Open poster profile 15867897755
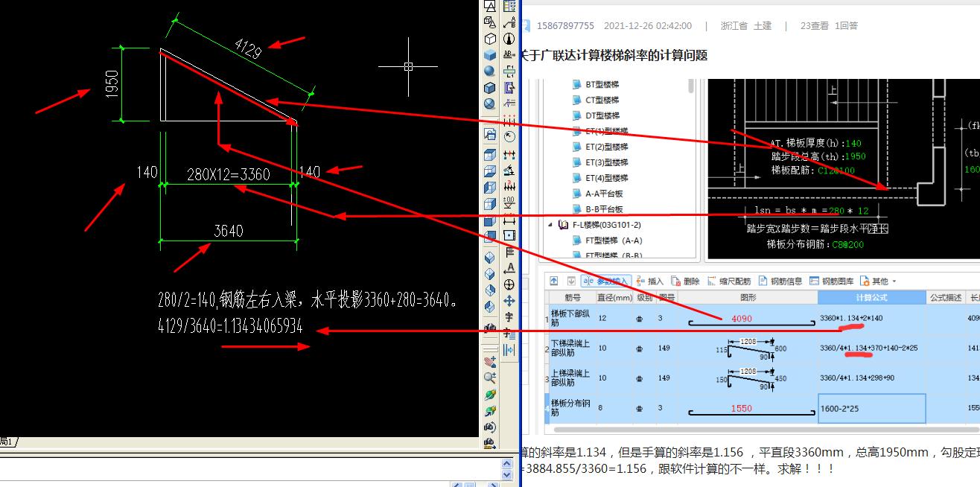 [565, 25]
